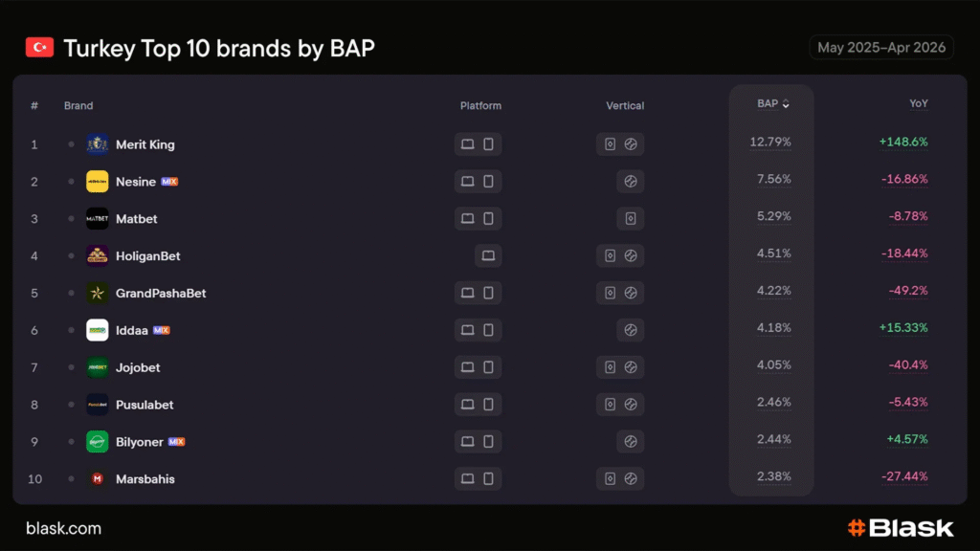980x551 pixels.
Task: Open the Bilyoner brand logo
Action: pos(97,442)
